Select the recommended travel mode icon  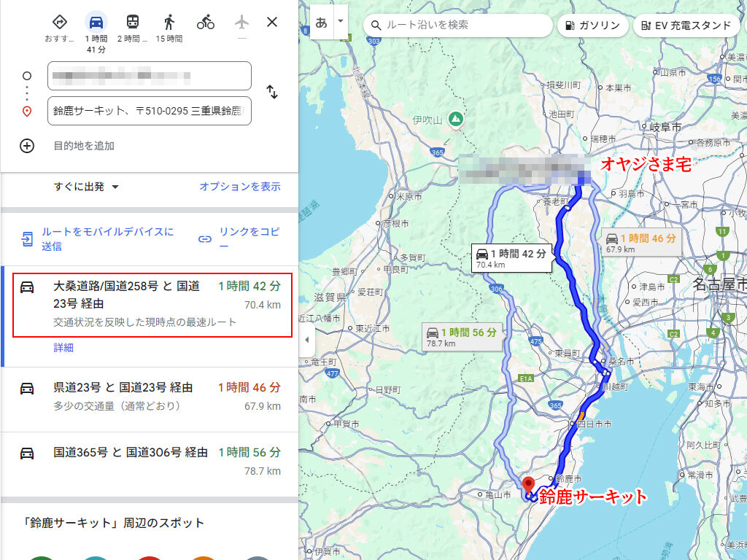point(59,22)
